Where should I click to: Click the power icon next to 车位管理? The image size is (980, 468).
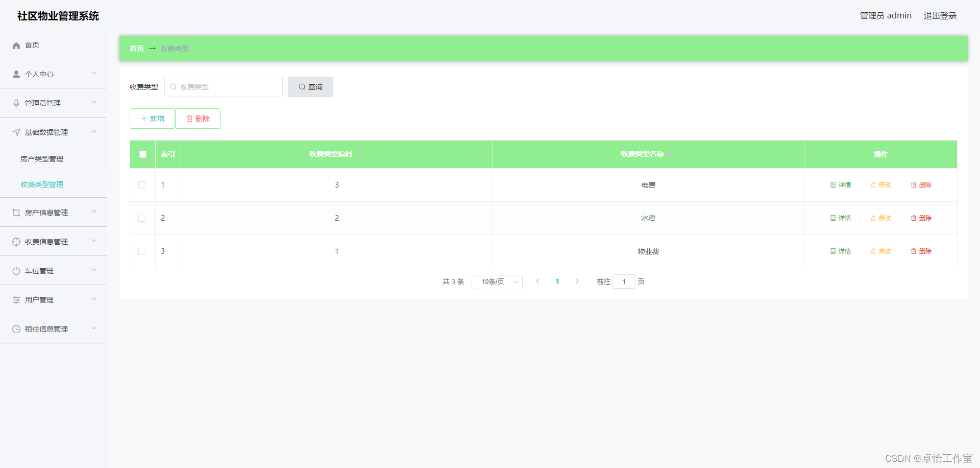[x=16, y=271]
